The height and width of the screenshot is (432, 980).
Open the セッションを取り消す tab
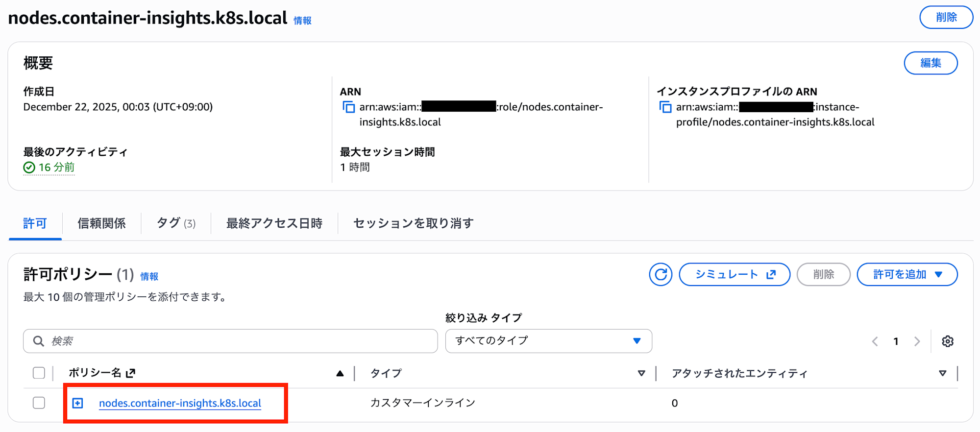coord(414,223)
